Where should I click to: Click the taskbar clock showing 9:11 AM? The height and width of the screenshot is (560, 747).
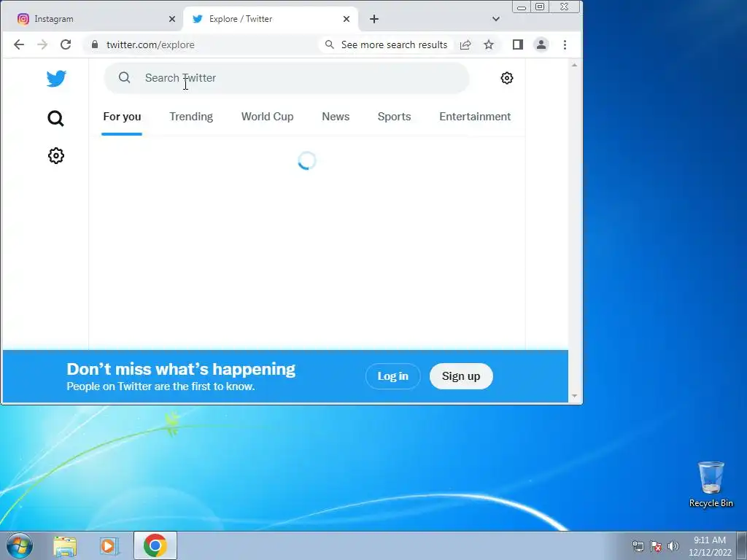click(710, 546)
